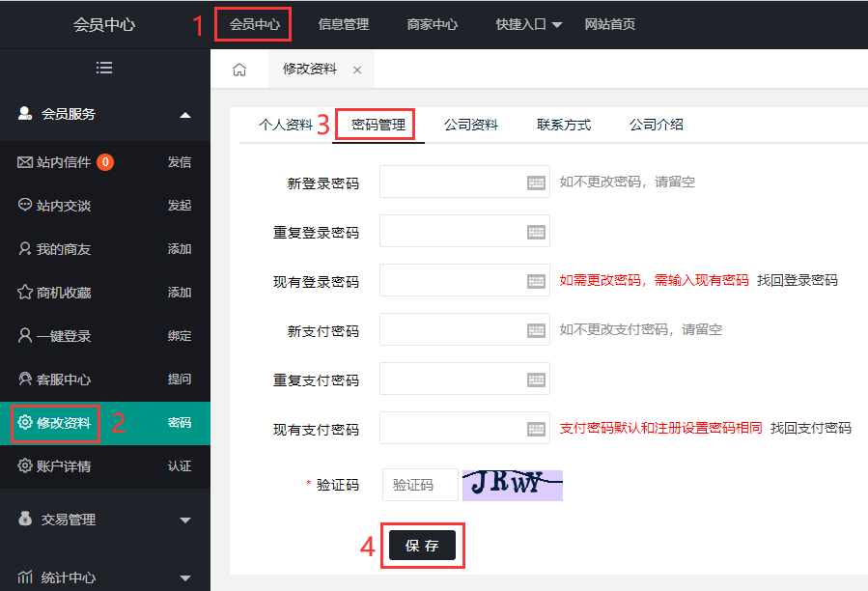This screenshot has width=868, height=591.
Task: Click the member icon beside 会员服务
Action: click(25, 114)
